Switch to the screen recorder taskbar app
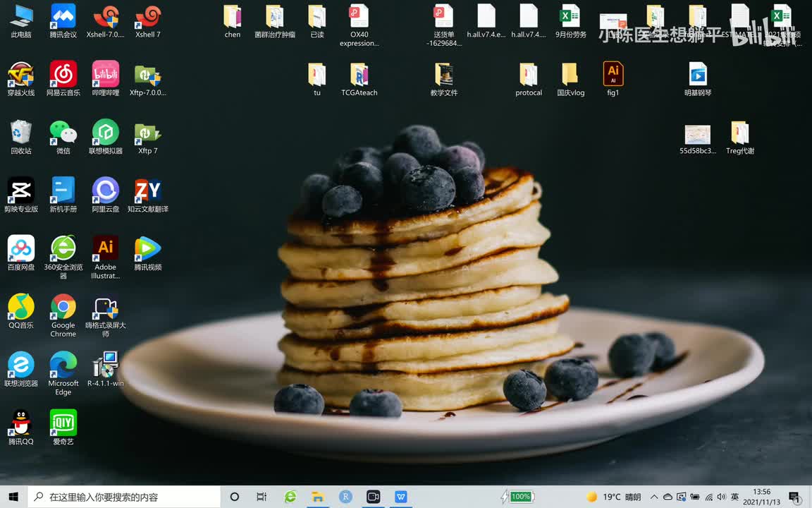Screen dimensions: 812x508 point(373,497)
